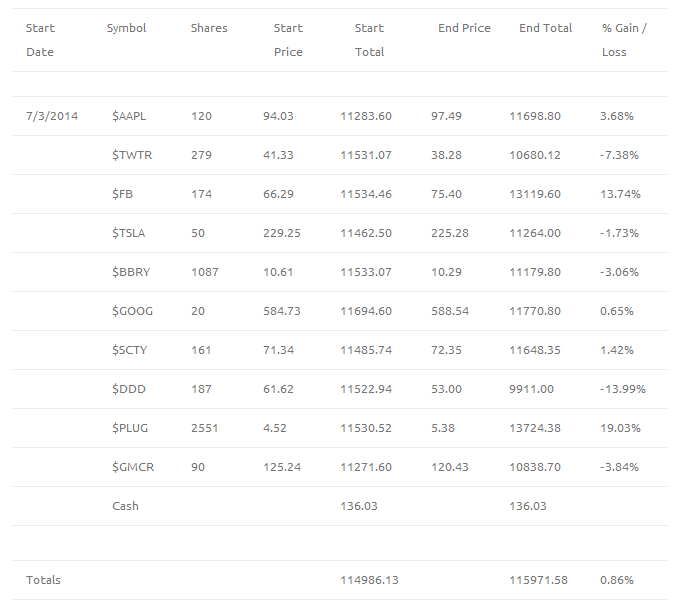Click the $PLUG symbol cell
Viewport: 680px width, 608px height.
130,428
